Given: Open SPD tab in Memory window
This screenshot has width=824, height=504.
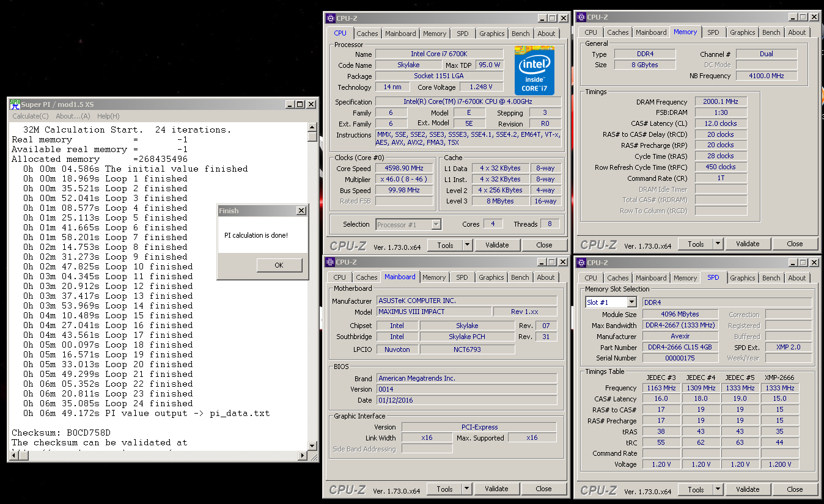Looking at the screenshot, I should 713,32.
